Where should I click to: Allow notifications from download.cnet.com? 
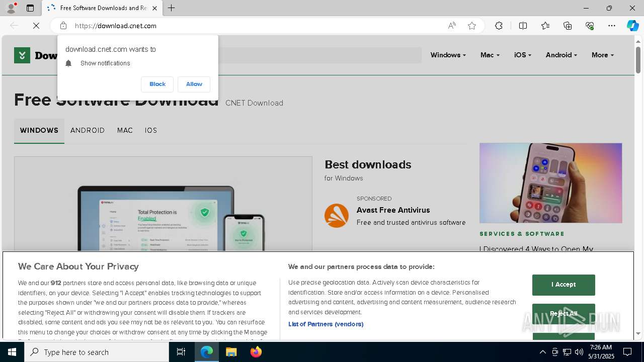pos(194,84)
